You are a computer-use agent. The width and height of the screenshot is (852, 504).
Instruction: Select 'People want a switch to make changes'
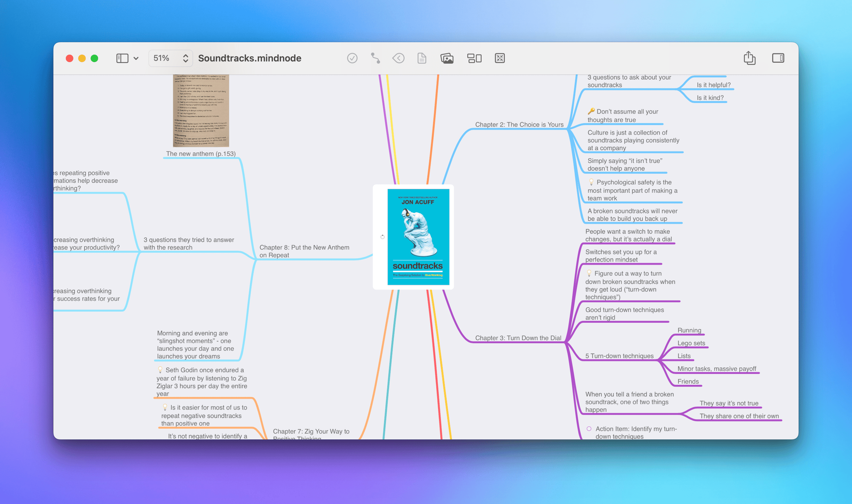pyautogui.click(x=628, y=235)
